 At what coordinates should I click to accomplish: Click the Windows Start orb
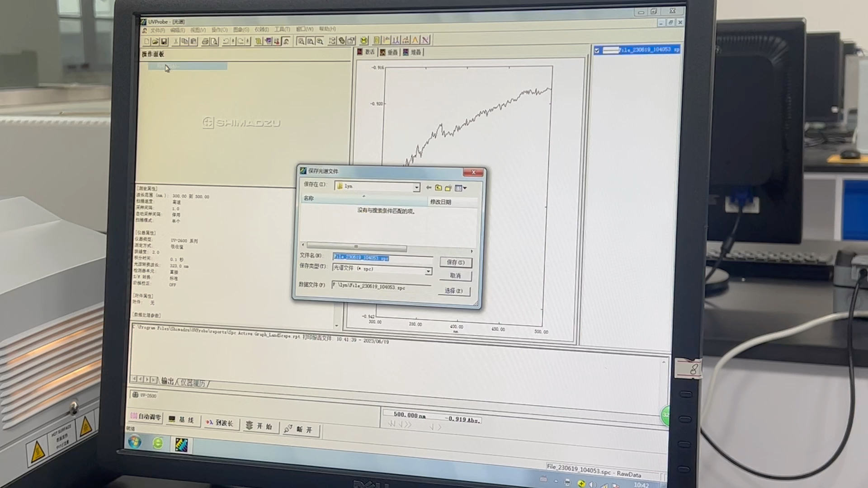(134, 441)
